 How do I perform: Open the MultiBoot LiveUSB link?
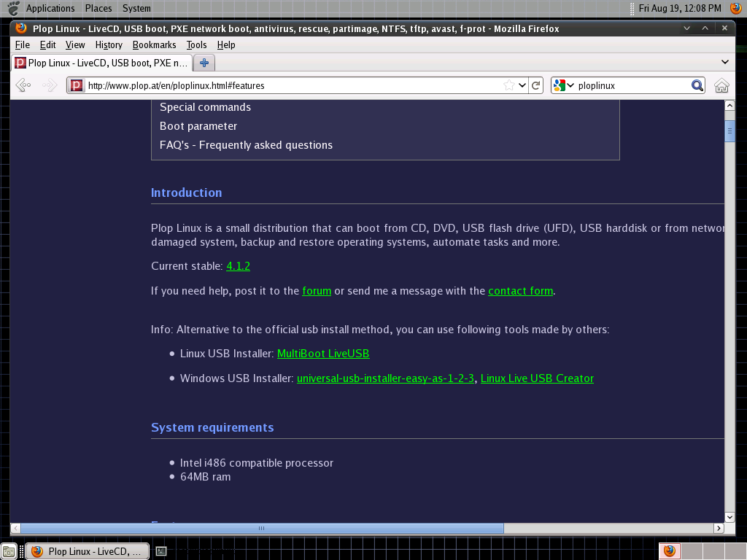[x=323, y=354]
